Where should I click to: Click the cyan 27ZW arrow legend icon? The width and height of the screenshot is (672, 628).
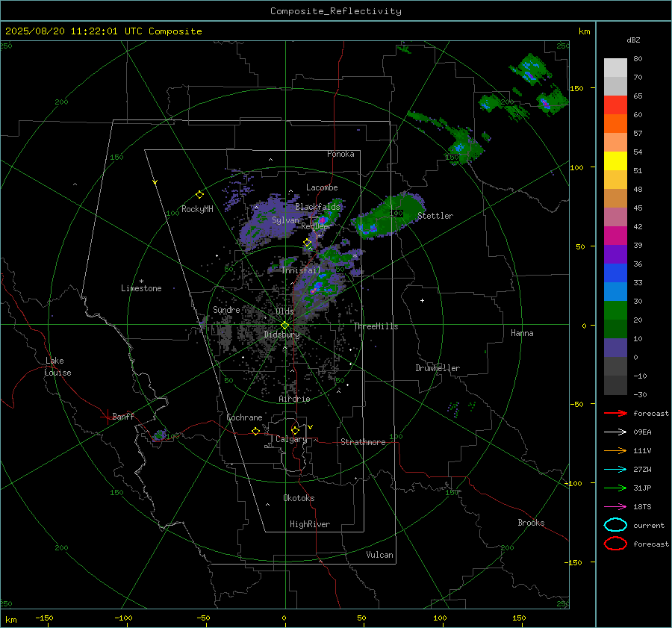point(615,470)
